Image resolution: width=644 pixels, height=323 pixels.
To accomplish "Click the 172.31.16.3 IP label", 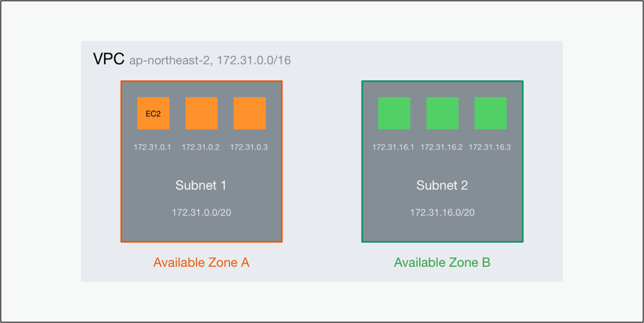I will pyautogui.click(x=490, y=147).
